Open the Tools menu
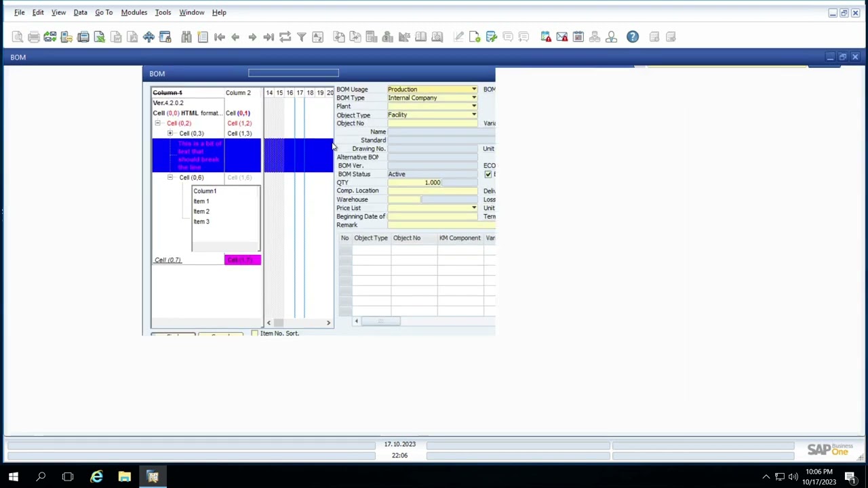Screen dimensions: 868x488 click(x=163, y=12)
